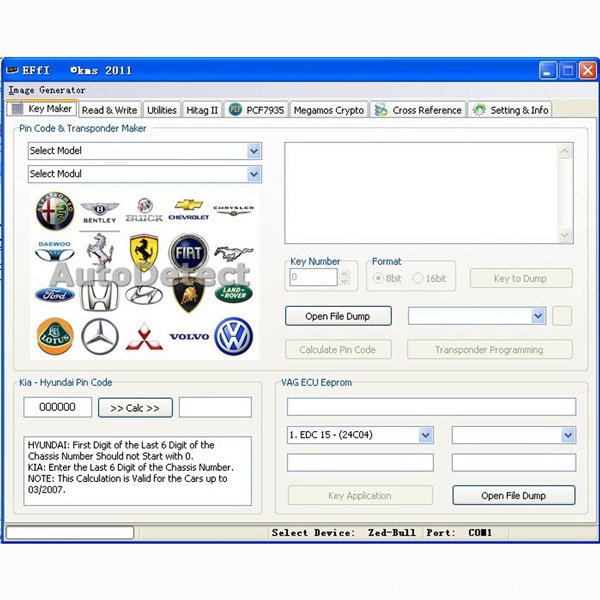
Task: Select the Honda logo
Action: (99, 295)
